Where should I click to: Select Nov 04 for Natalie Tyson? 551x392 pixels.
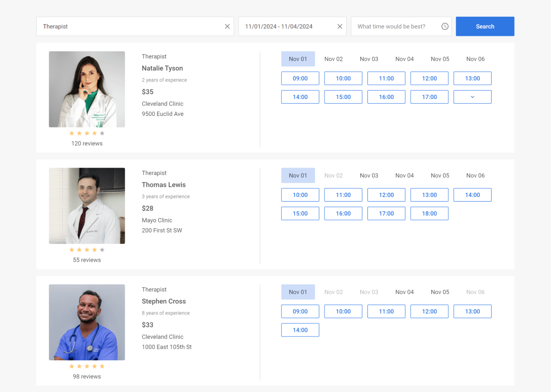pyautogui.click(x=404, y=59)
